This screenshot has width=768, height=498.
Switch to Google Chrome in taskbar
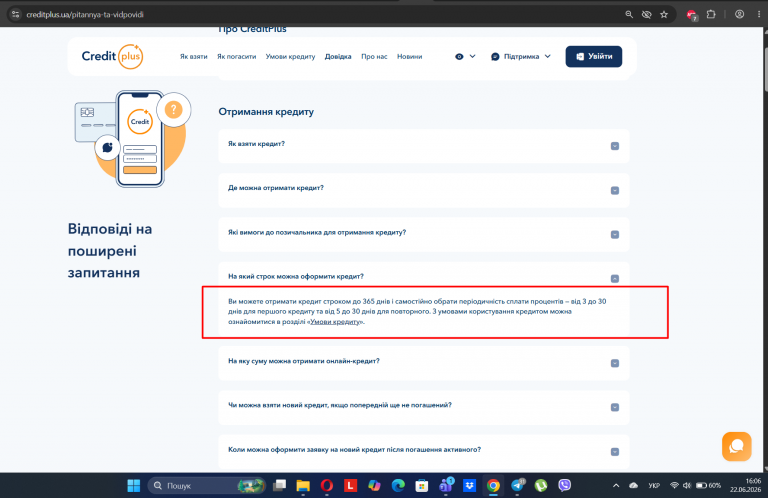point(493,485)
